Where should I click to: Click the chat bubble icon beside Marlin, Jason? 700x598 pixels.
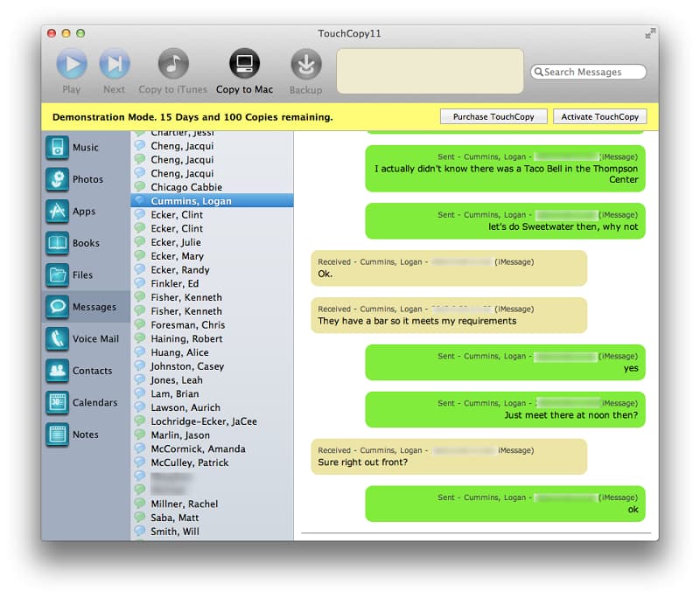[140, 435]
